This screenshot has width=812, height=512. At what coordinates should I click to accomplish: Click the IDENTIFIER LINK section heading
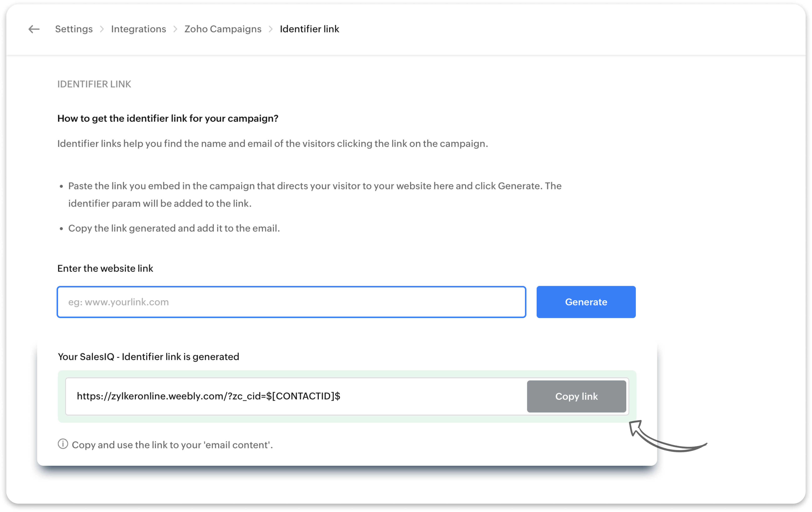(94, 84)
